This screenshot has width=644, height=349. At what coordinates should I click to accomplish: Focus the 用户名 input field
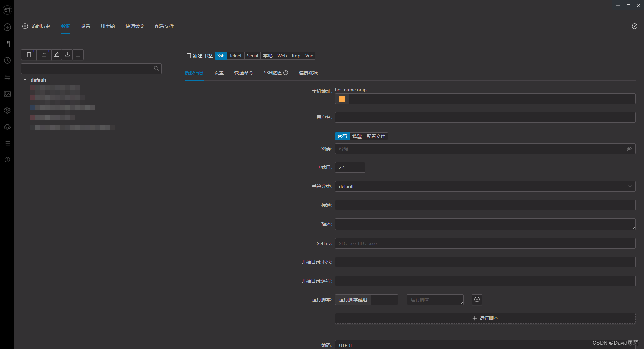[x=485, y=117]
